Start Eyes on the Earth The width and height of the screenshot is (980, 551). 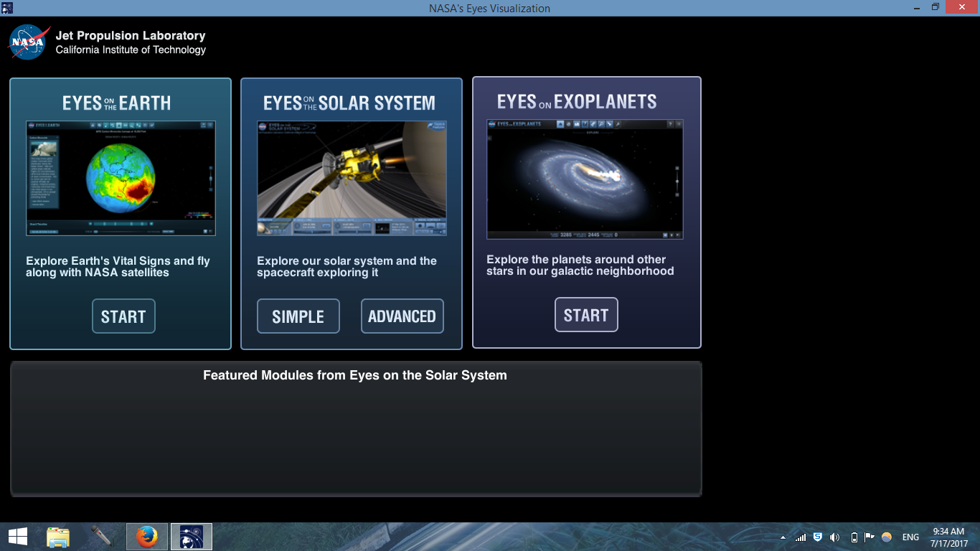123,316
